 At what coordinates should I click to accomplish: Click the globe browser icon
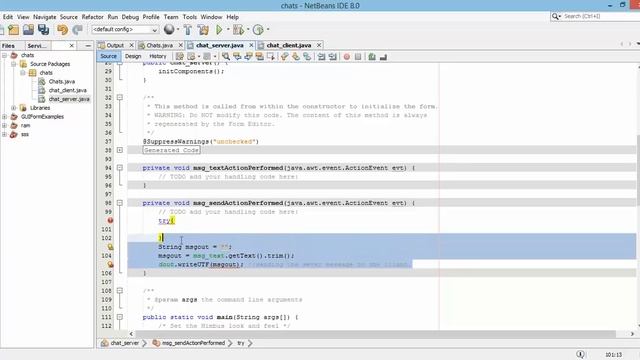[169, 29]
